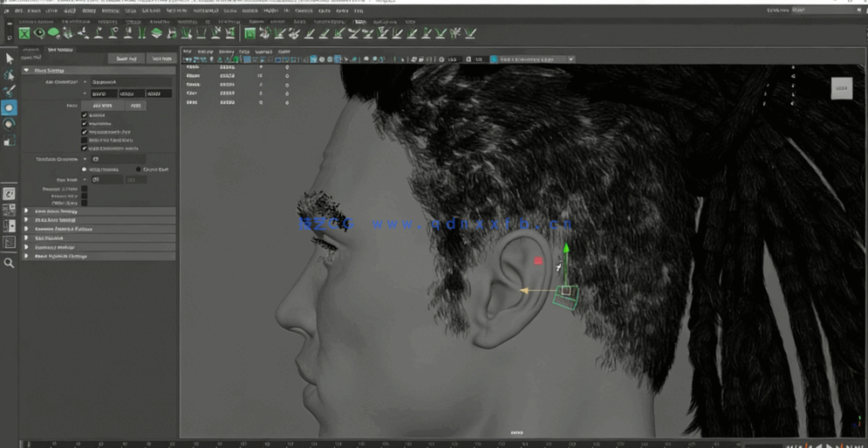
Task: Click the view cube in viewport corner
Action: pos(841,88)
